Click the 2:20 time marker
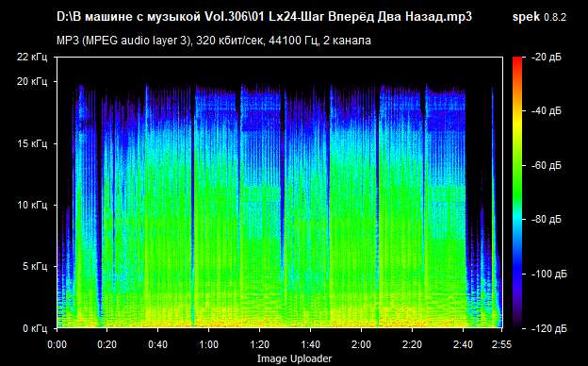This screenshot has width=588, height=366. coord(412,344)
